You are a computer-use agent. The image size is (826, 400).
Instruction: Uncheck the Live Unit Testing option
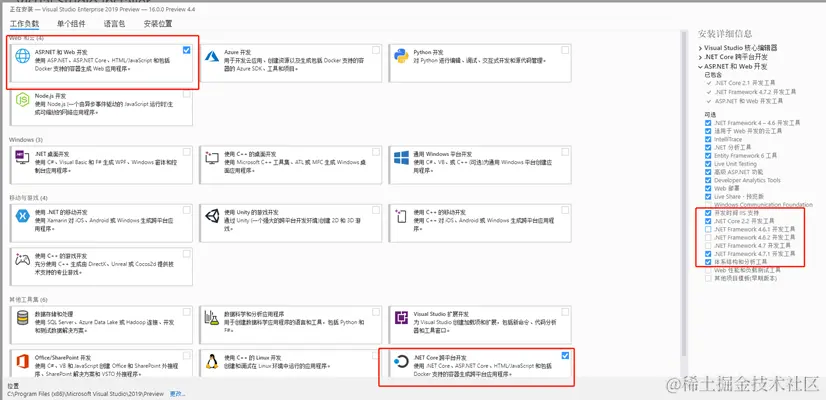(708, 164)
